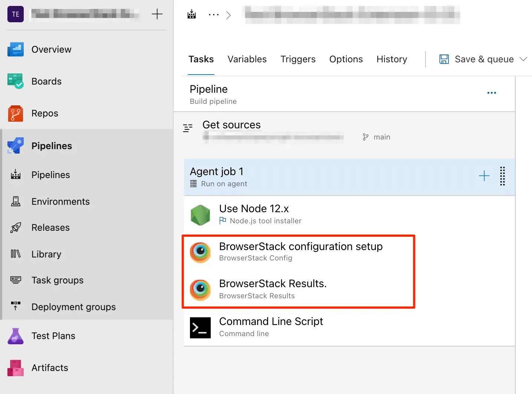Click the Save & queue button

click(x=477, y=59)
